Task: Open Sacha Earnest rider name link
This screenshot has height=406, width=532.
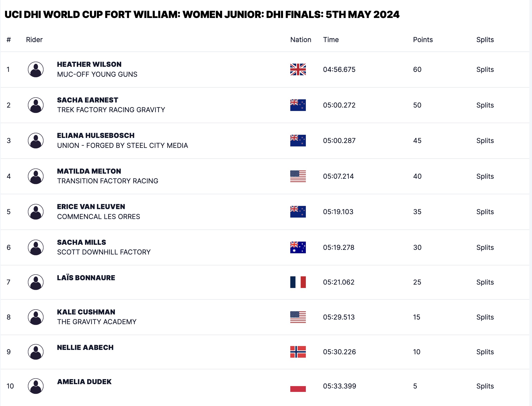Action: [87, 100]
